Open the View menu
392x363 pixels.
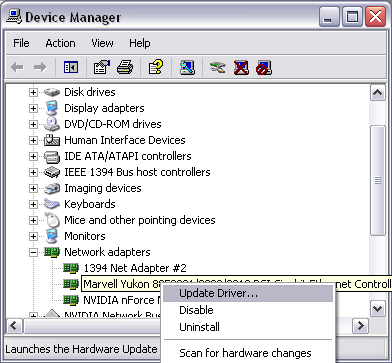coord(102,43)
